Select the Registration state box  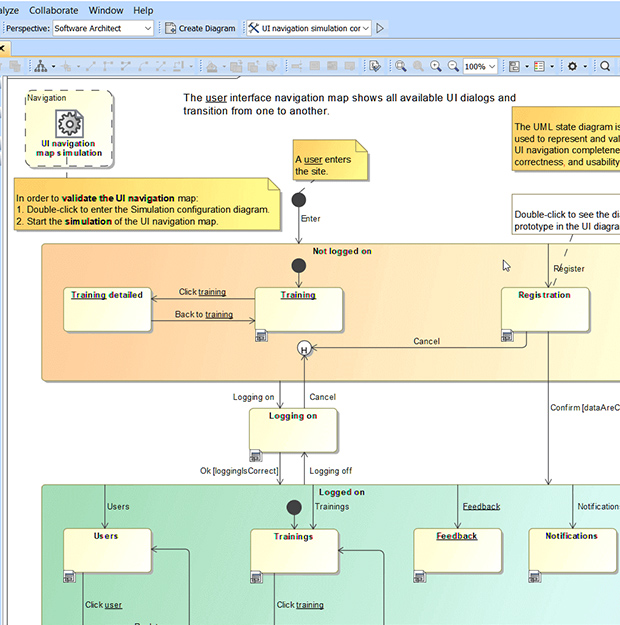pos(545,311)
